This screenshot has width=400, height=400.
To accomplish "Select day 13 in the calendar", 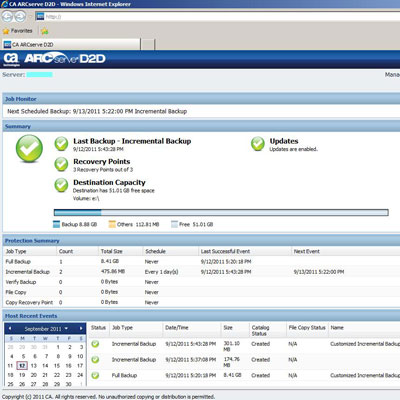I will pos(34,366).
